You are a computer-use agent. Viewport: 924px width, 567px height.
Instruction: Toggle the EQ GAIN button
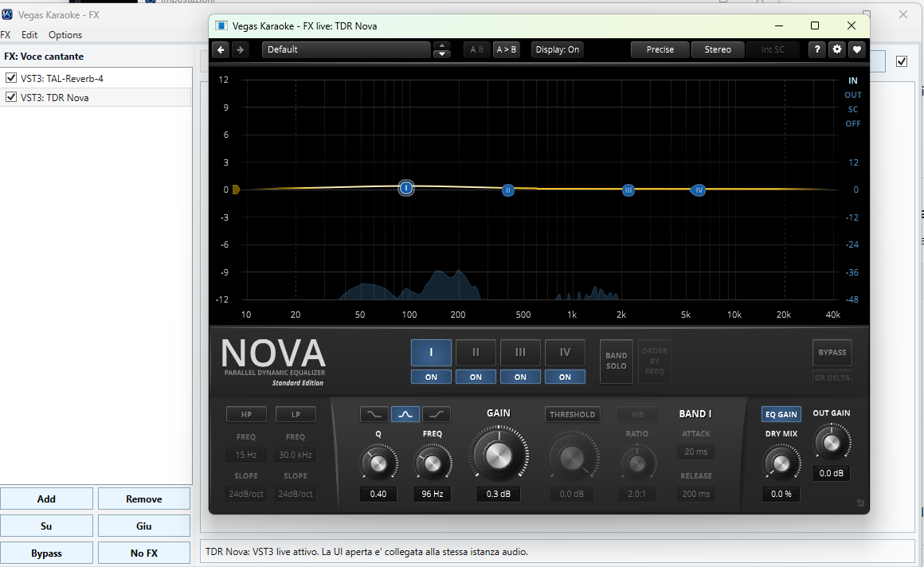pyautogui.click(x=781, y=414)
